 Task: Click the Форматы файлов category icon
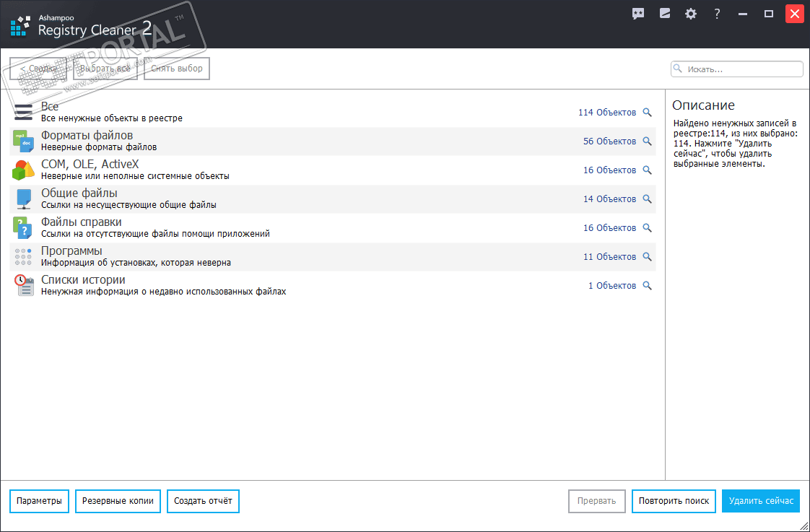point(23,141)
